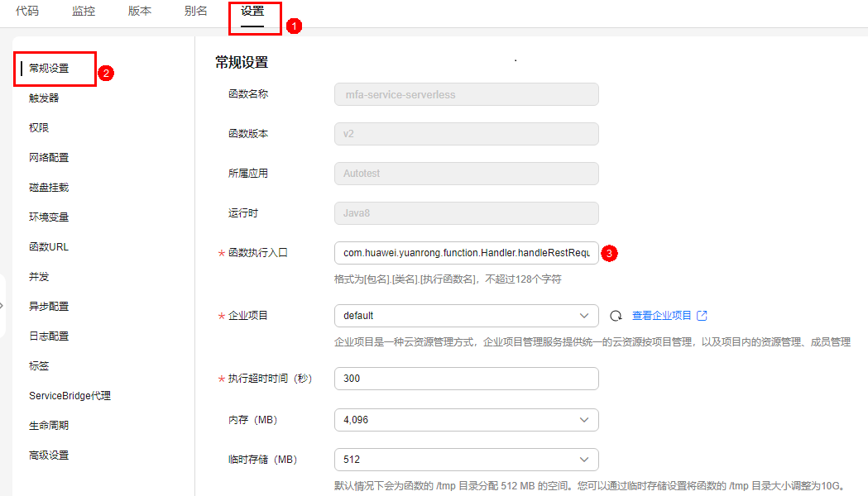Switch to the 代码 tab
This screenshot has width=868, height=496.
pyautogui.click(x=27, y=12)
